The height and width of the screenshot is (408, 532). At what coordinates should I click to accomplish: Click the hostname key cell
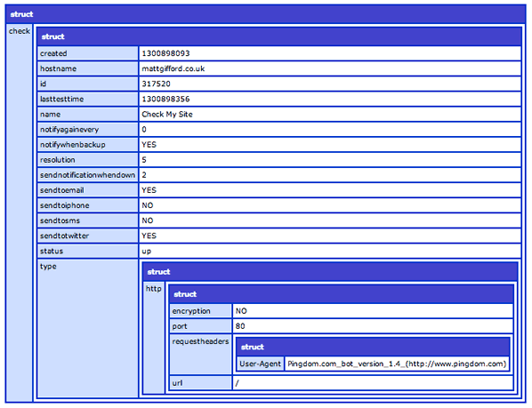(87, 68)
